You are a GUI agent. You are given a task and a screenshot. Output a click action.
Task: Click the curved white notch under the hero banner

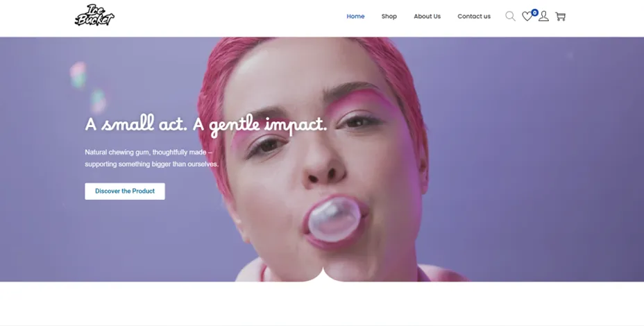[x=323, y=275]
